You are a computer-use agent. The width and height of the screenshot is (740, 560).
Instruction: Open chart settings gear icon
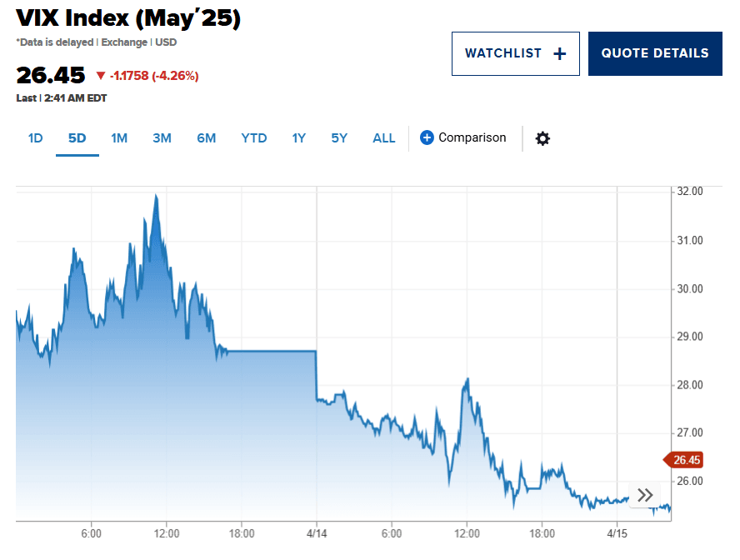pos(542,138)
